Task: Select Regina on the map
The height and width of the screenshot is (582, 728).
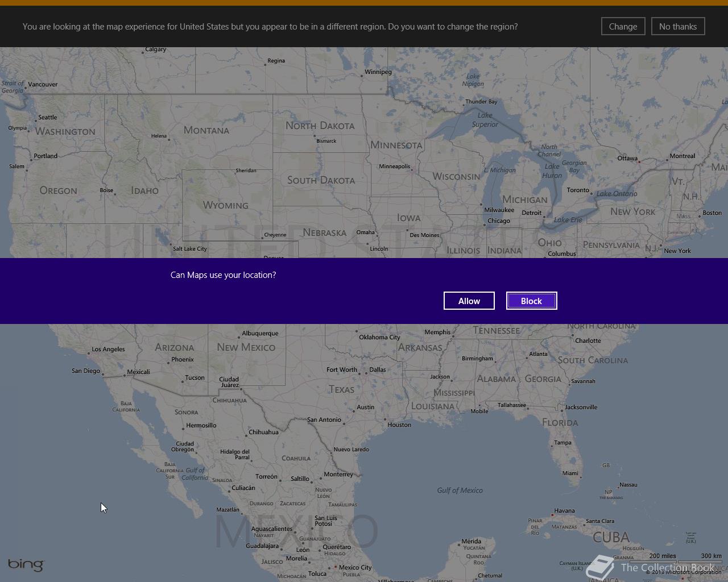Action: [276, 60]
